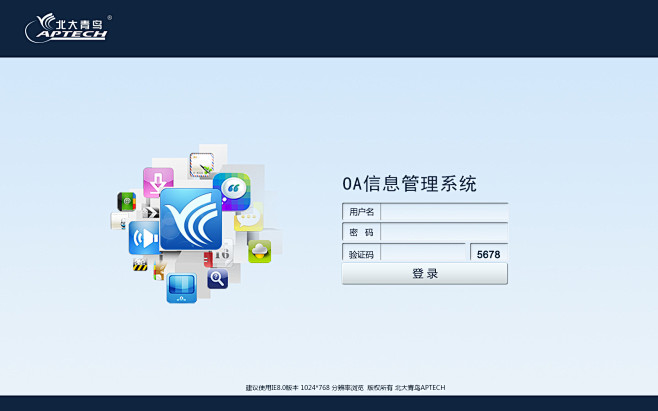
Task: Focus the 密码 password input field
Action: 444,232
